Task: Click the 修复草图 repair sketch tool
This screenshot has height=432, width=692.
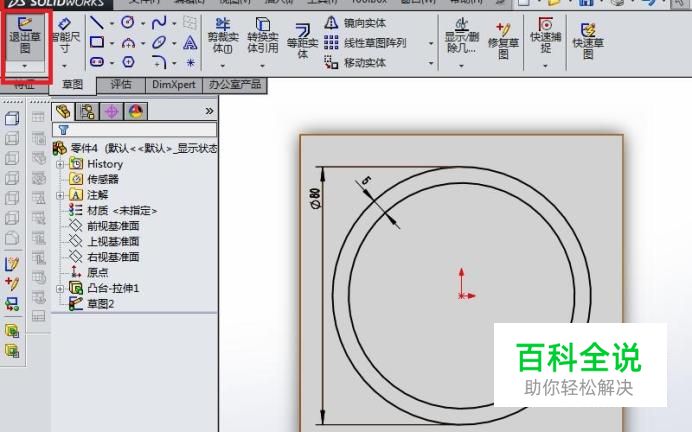Action: (503, 41)
